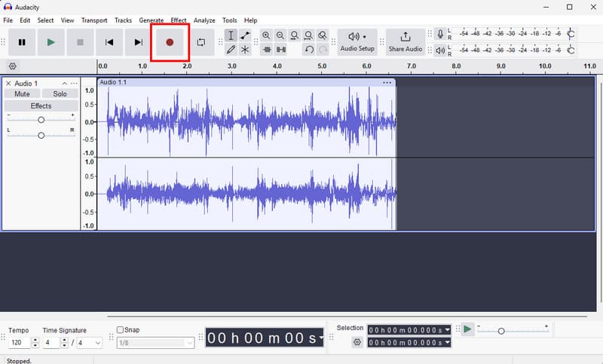The height and width of the screenshot is (364, 603).
Task: Click Trim audio outside selection icon
Action: 267,50
